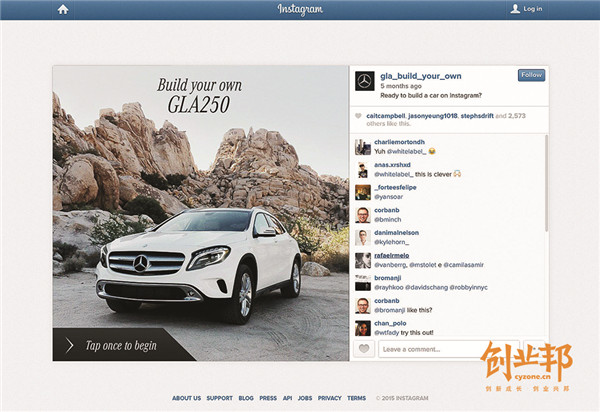The height and width of the screenshot is (412, 600).
Task: Open SUPPORT footer link
Action: click(x=219, y=398)
